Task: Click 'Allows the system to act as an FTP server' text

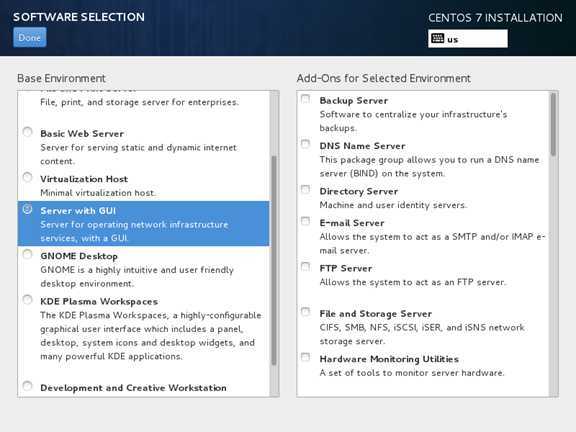Action: tap(413, 282)
